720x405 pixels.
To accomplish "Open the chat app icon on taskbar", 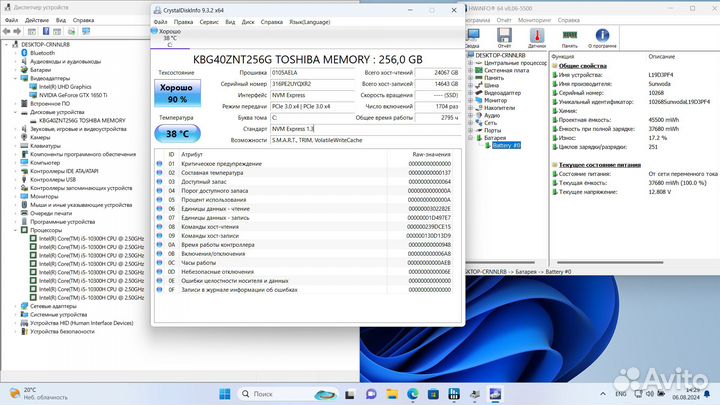I will [x=371, y=394].
